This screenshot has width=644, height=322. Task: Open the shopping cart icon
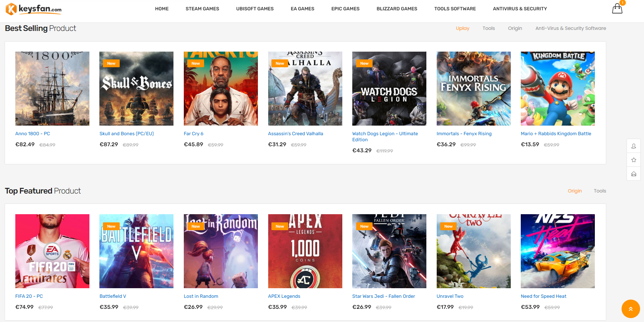[x=617, y=8]
